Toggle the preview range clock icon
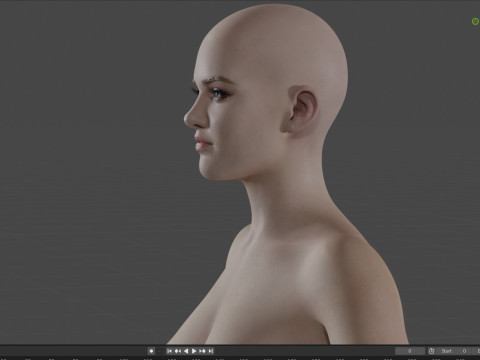 432,351
